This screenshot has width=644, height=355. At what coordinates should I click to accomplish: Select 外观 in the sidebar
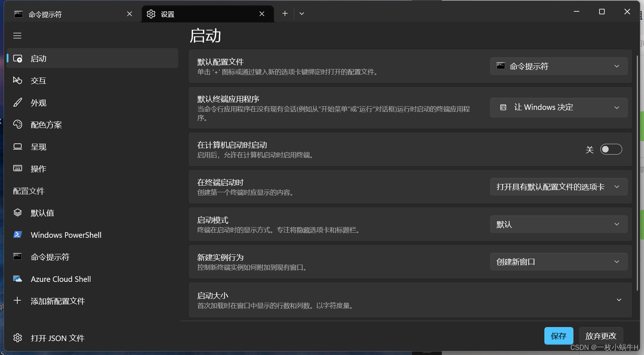coord(92,103)
